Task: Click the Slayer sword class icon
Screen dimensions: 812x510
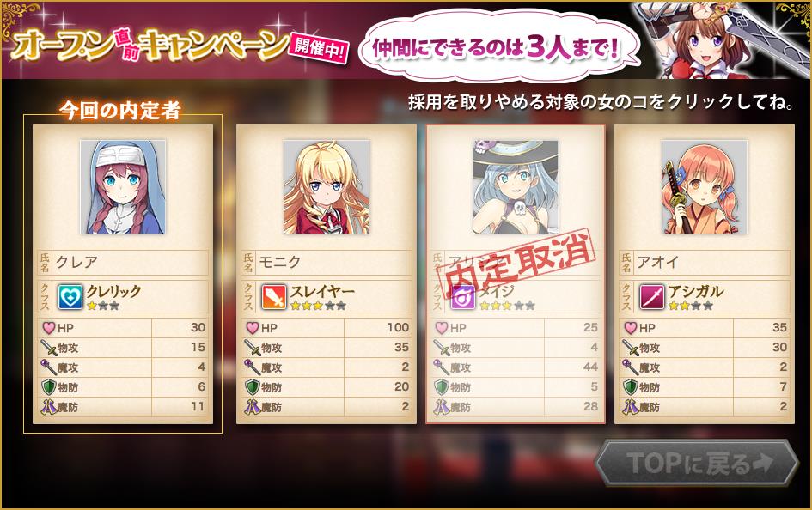Action: coord(273,297)
